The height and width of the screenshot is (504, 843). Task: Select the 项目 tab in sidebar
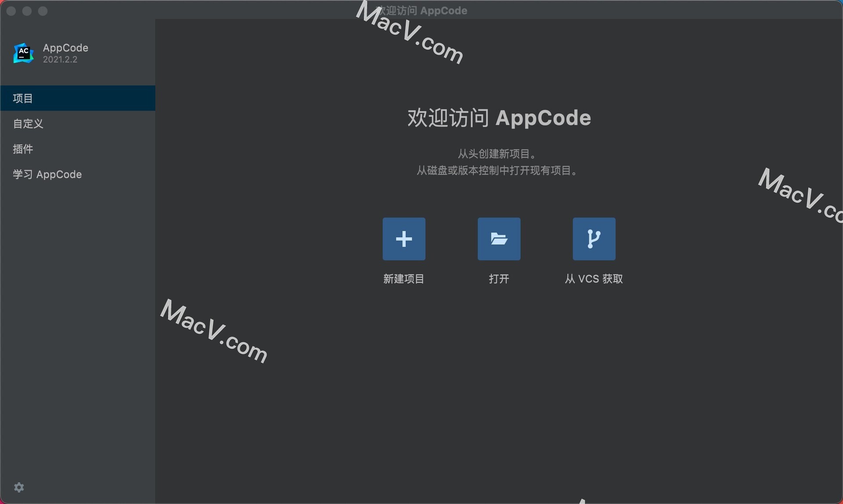click(78, 98)
